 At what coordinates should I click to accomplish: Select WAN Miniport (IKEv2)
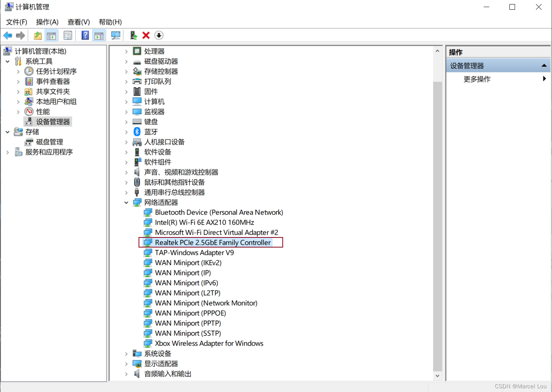coord(188,263)
